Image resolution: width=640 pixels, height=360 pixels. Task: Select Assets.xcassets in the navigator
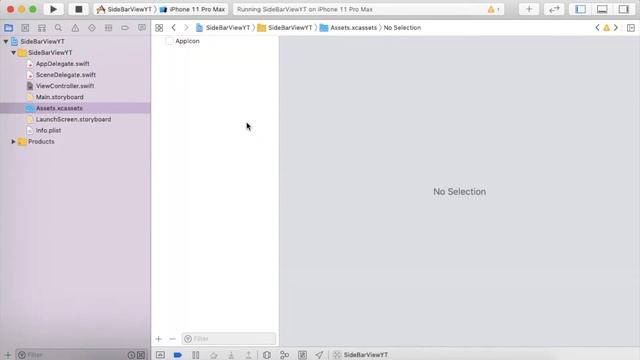tap(59, 108)
